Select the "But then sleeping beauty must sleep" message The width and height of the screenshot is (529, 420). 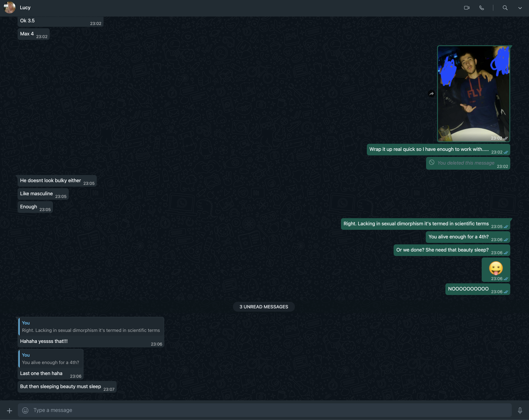(67, 387)
